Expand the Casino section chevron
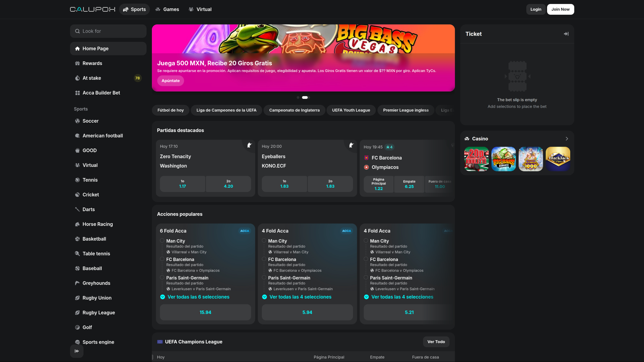 566,138
